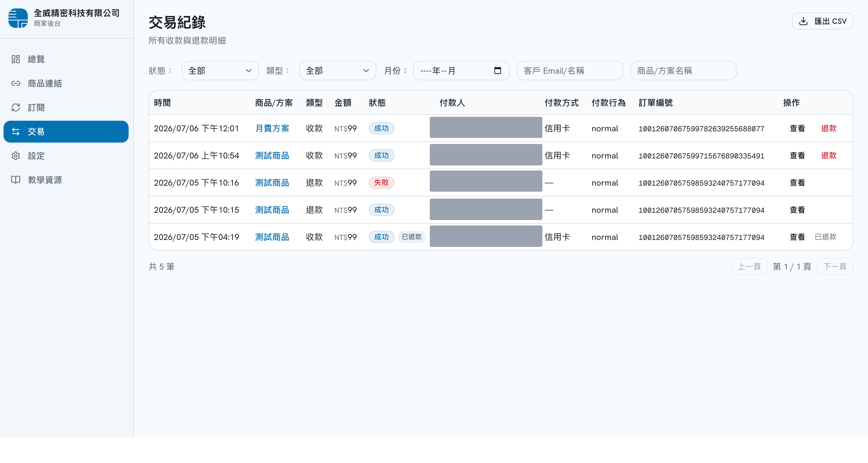This screenshot has height=463, width=868.
Task: Click the 下一頁 pagination button
Action: tap(835, 267)
